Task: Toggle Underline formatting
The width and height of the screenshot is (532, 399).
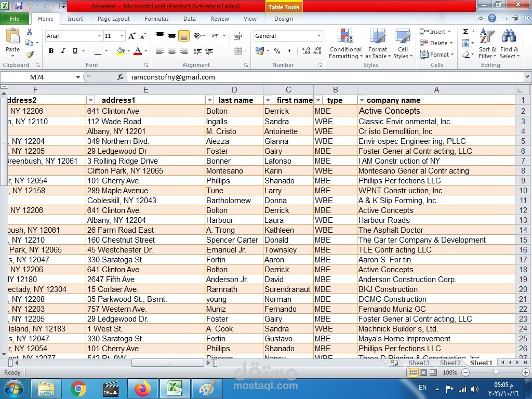Action: 75,51
